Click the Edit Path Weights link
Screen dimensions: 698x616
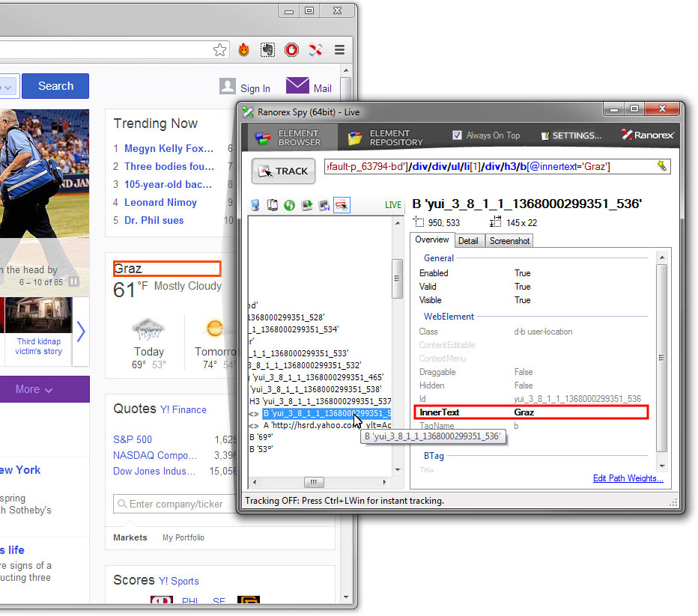[x=628, y=478]
